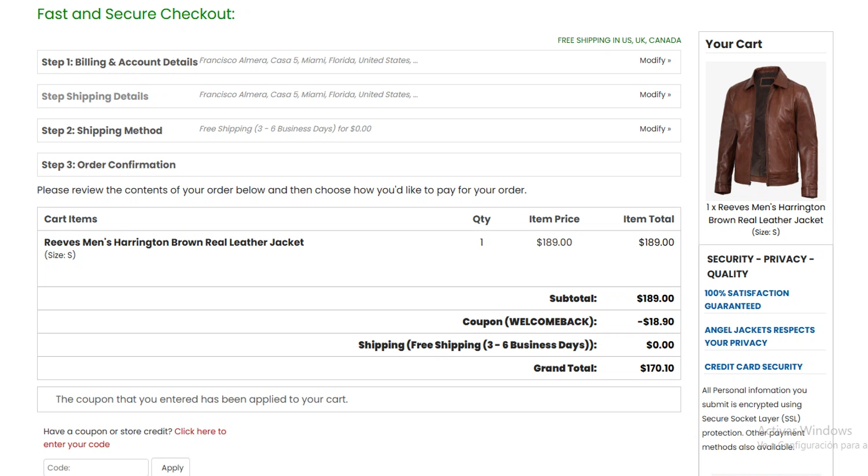Open the Step Shipping Details header
Screen dimensions: 868x476
click(95, 96)
